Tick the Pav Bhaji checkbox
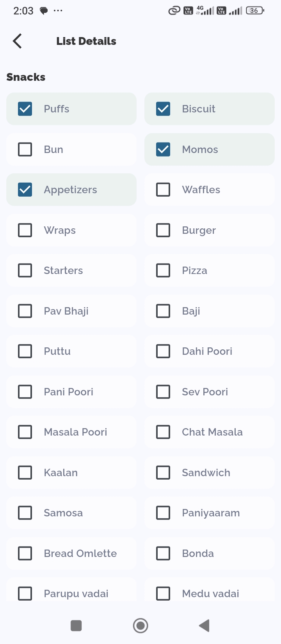Screen dimensions: 281x644 [25, 311]
